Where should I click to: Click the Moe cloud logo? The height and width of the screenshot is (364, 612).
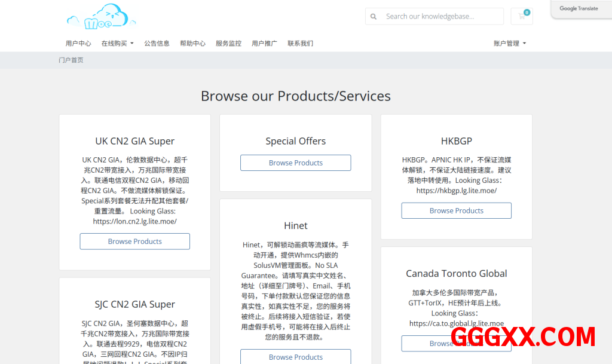click(x=102, y=17)
